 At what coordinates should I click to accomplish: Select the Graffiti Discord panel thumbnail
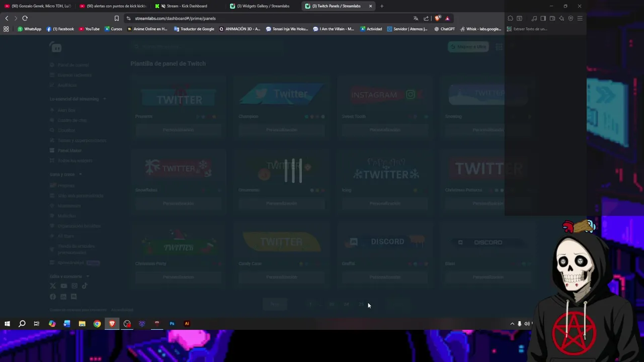pyautogui.click(x=385, y=242)
